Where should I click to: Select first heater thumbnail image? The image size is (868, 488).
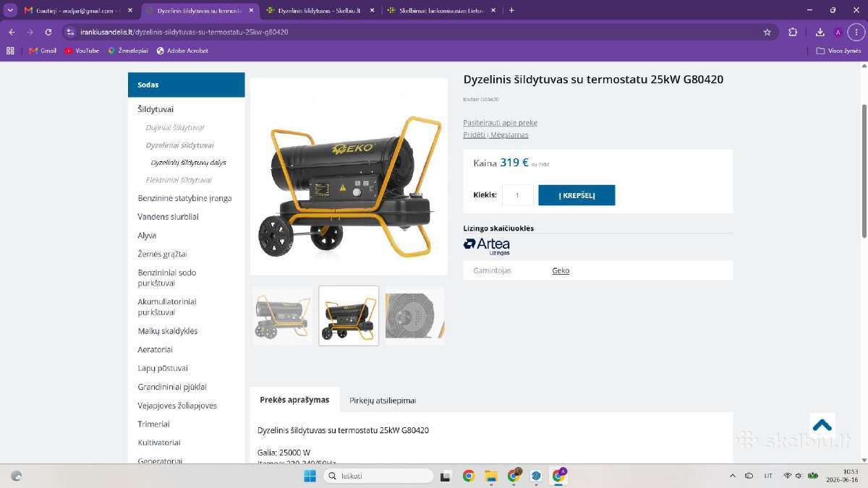[x=282, y=315]
